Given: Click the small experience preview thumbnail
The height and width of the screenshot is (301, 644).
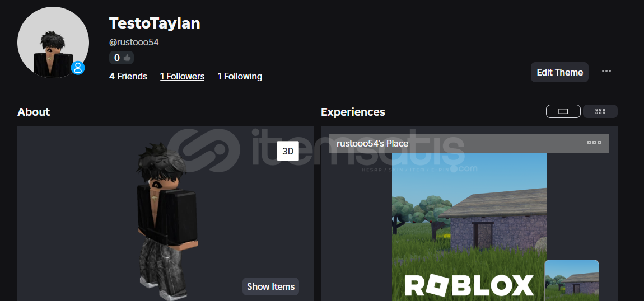Looking at the screenshot, I should pos(572,280).
